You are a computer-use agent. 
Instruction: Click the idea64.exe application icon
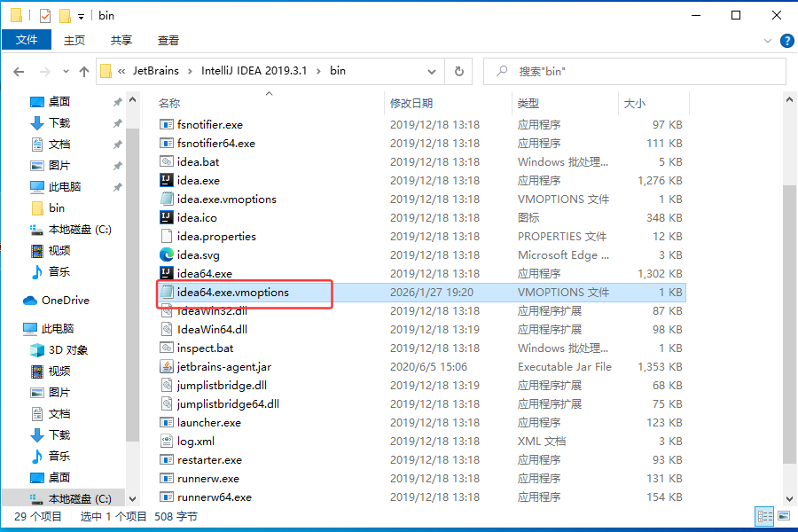[167, 273]
